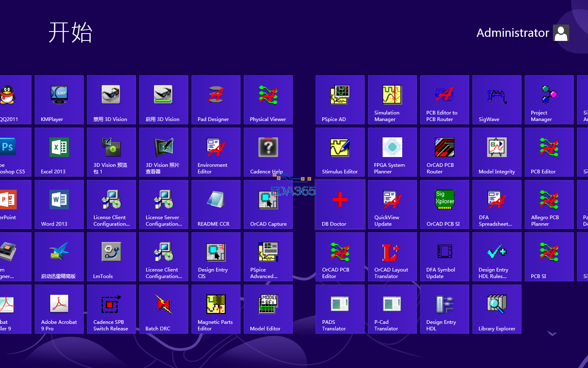Open the PSpice Advanced tile
Image resolution: width=588 pixels, height=368 pixels.
tap(268, 257)
